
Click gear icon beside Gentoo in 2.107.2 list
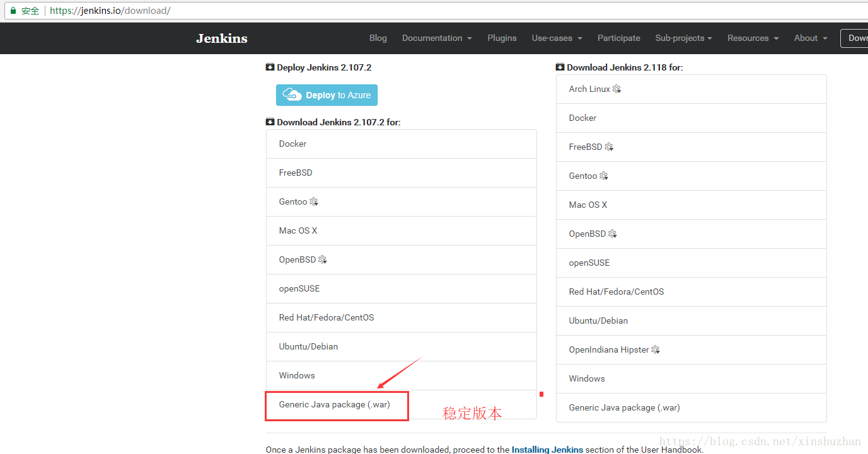314,202
